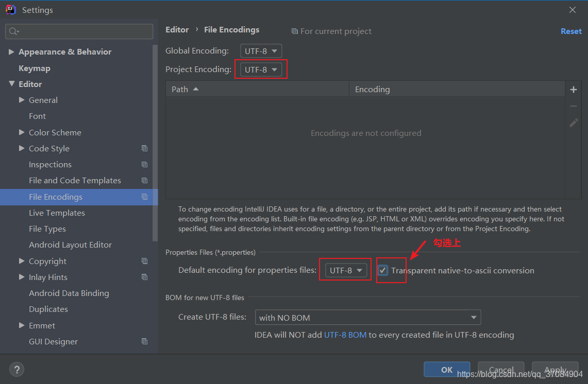The height and width of the screenshot is (384, 588).
Task: Click the edit pencil icon beside table
Action: (x=574, y=123)
